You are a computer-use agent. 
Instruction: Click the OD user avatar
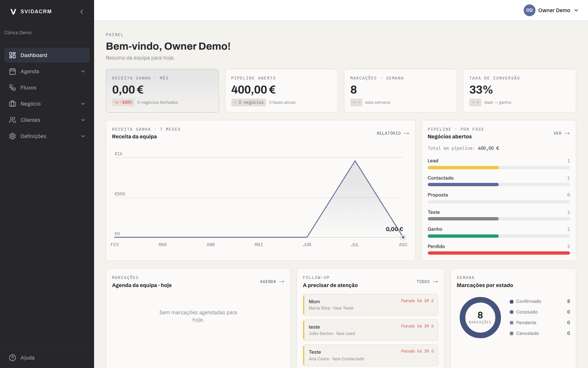pos(529,10)
